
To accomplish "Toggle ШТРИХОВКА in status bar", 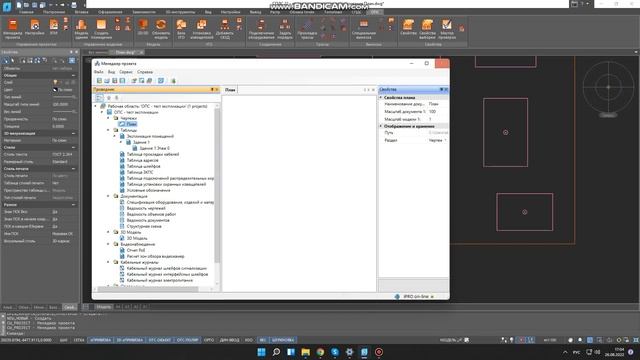I will [283, 340].
